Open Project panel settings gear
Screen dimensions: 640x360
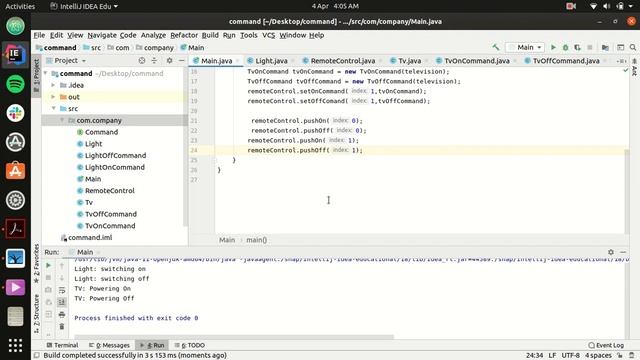tap(169, 60)
